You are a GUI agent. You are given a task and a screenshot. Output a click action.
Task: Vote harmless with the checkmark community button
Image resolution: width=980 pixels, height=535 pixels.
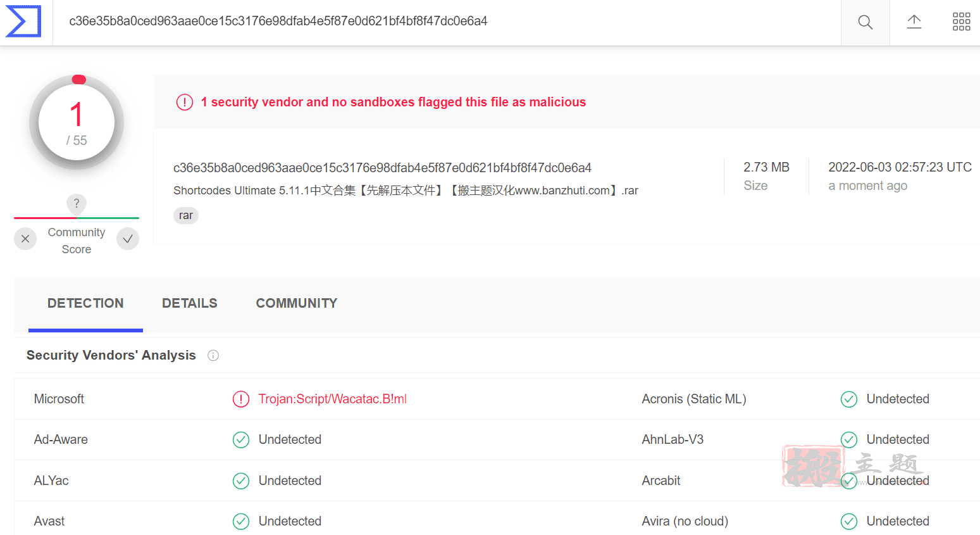click(128, 239)
